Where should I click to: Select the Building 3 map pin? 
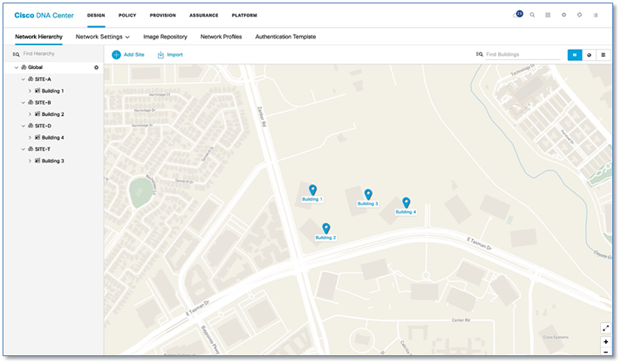pyautogui.click(x=368, y=194)
